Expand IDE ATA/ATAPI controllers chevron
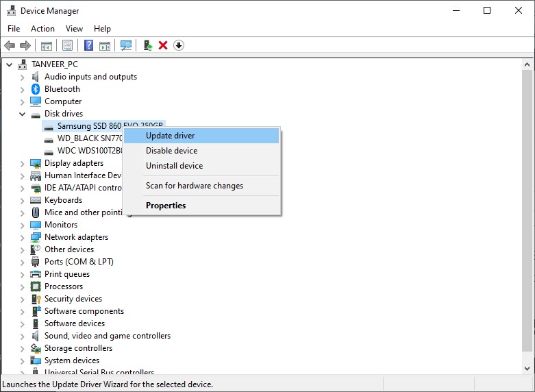Viewport: 535px width, 392px height. 23,188
